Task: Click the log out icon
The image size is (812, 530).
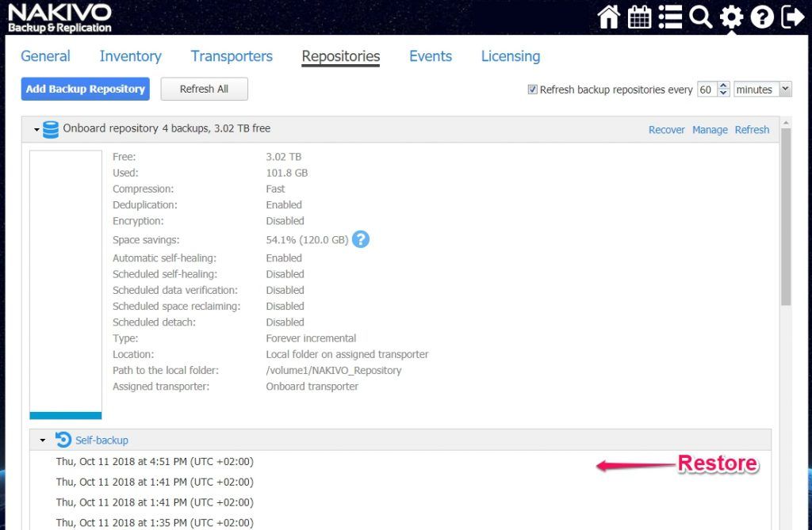Action: [x=792, y=17]
